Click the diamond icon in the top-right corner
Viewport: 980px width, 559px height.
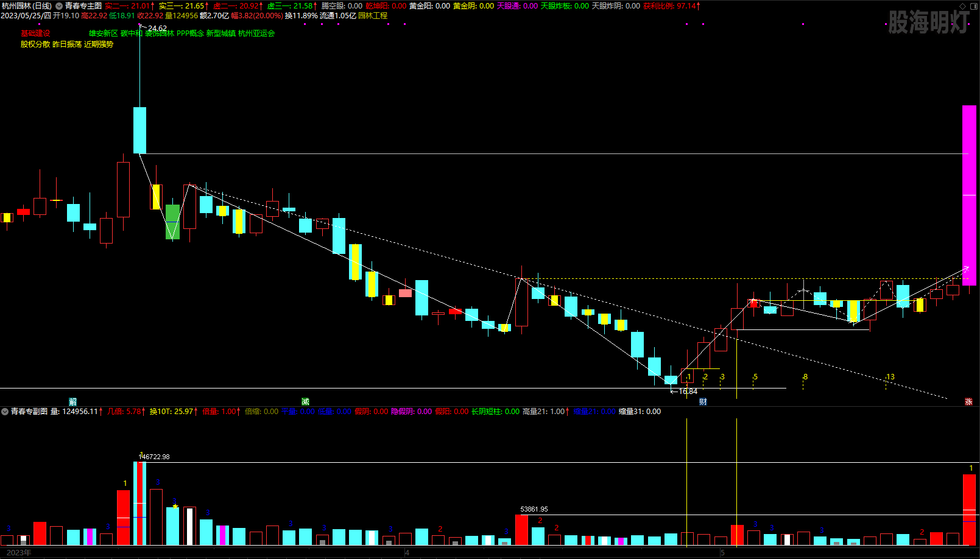pos(963,6)
